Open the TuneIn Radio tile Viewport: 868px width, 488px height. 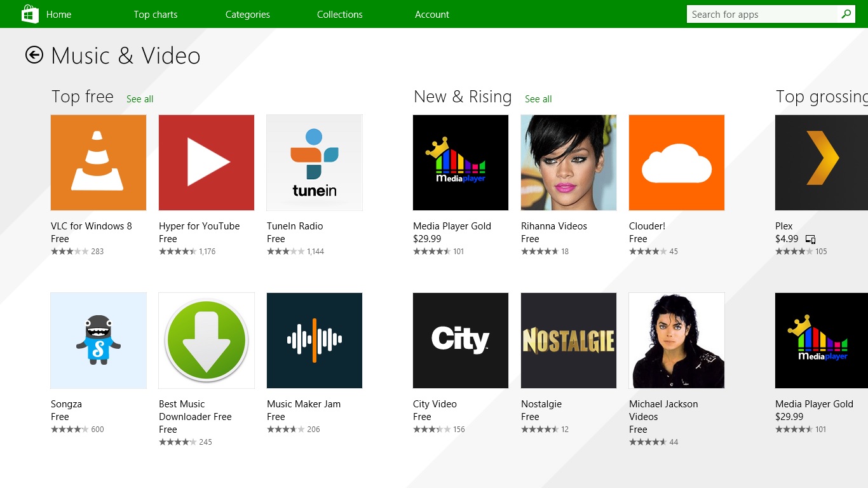(x=315, y=163)
